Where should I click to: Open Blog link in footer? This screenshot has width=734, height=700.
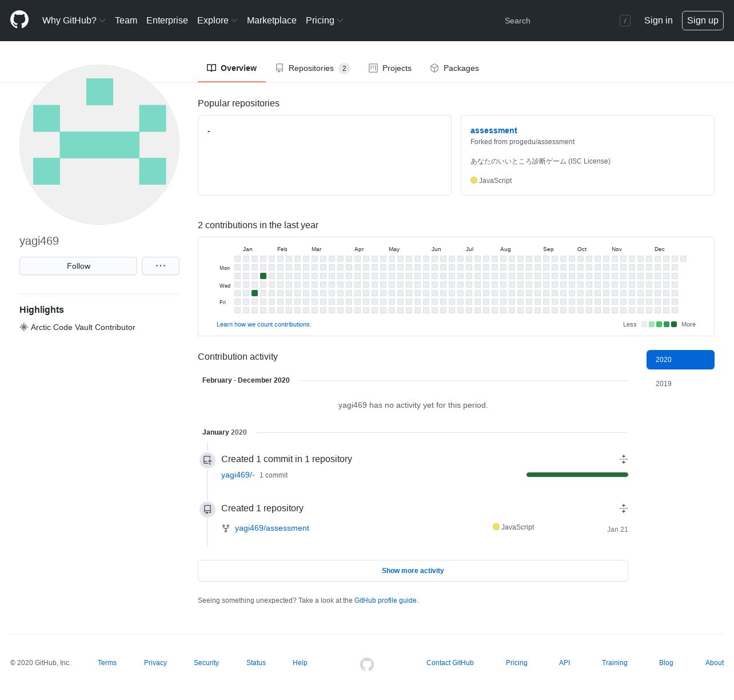click(x=666, y=663)
